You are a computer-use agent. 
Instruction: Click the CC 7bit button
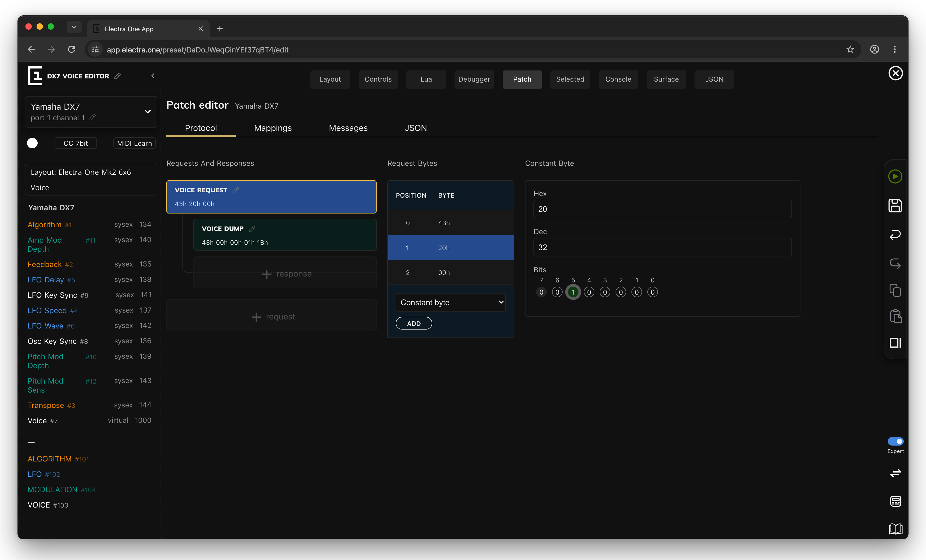tap(75, 143)
